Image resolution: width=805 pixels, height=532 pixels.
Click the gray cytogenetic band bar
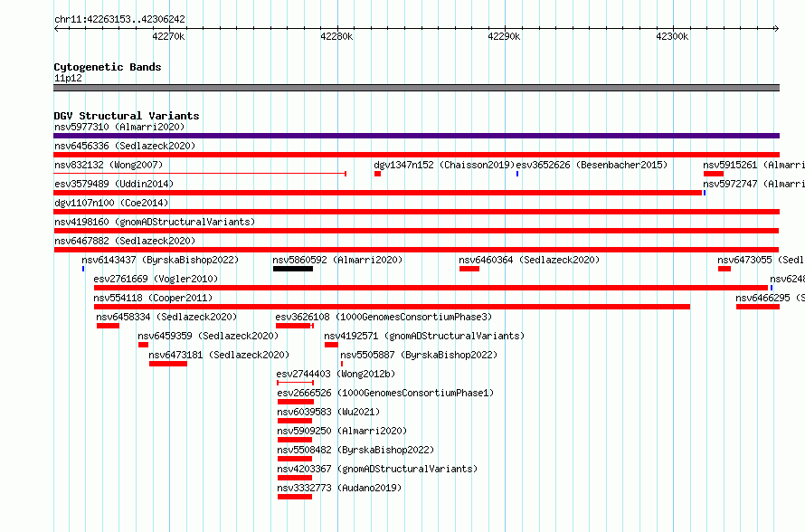click(x=416, y=88)
